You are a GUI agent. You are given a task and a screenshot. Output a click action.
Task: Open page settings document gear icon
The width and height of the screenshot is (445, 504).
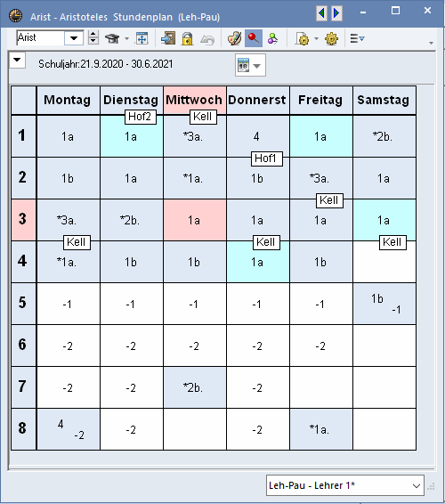(302, 38)
